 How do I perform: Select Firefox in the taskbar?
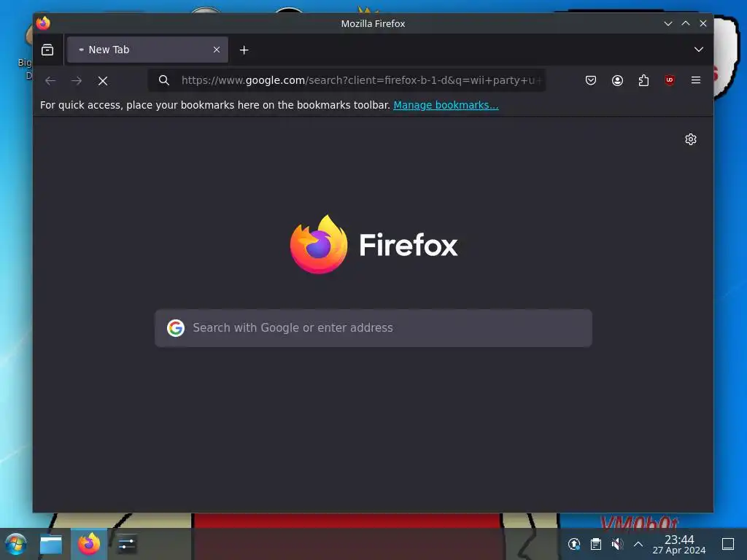(89, 544)
